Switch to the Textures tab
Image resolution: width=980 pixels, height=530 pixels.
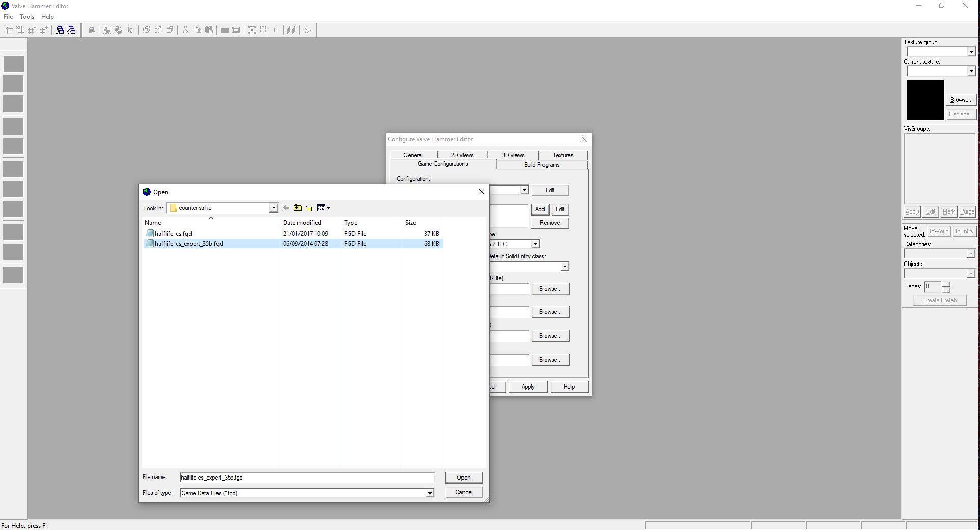click(x=563, y=155)
